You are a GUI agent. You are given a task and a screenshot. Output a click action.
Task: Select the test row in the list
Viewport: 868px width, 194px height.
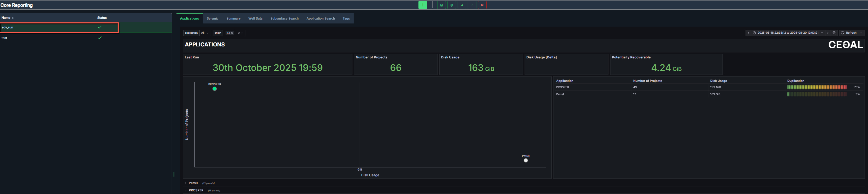[5, 38]
